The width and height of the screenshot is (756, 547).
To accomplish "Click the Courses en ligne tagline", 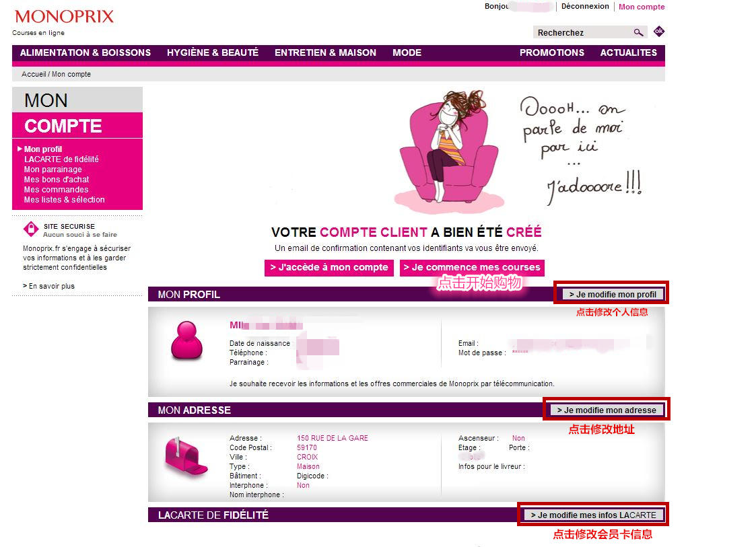I will tap(38, 33).
